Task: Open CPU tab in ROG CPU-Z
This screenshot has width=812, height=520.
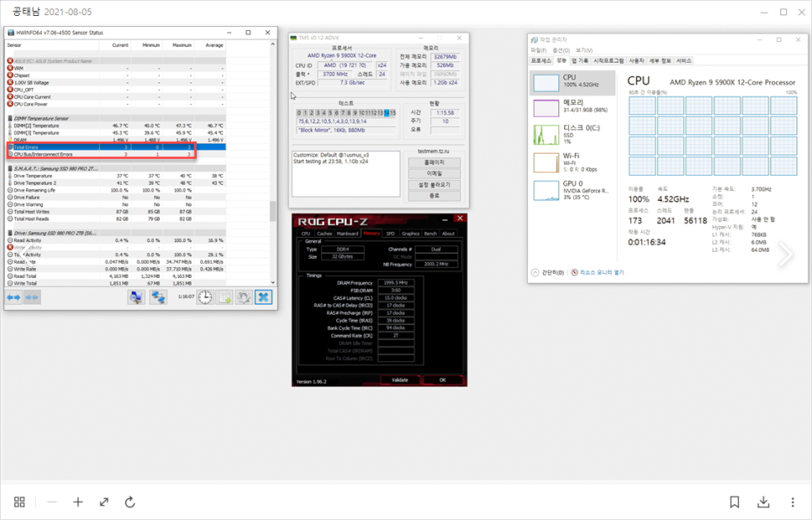Action: 305,234
